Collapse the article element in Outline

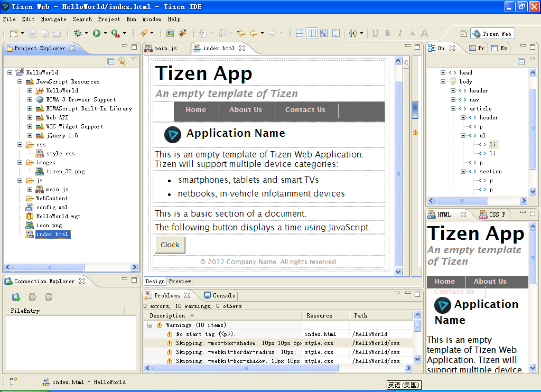click(x=453, y=108)
